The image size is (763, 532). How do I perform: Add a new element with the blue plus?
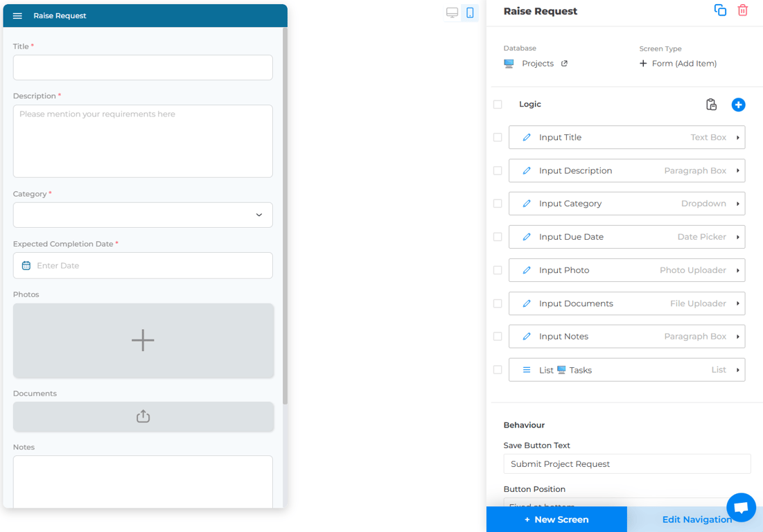pyautogui.click(x=738, y=105)
